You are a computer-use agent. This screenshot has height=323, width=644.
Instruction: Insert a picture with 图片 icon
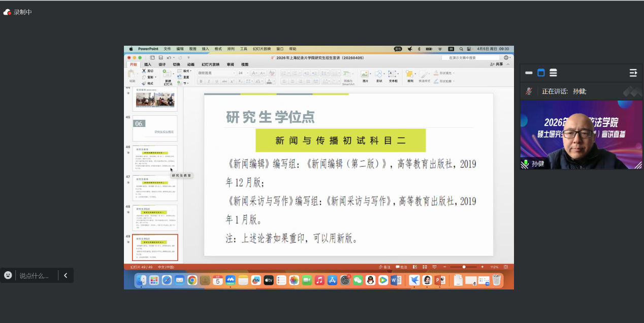click(365, 76)
